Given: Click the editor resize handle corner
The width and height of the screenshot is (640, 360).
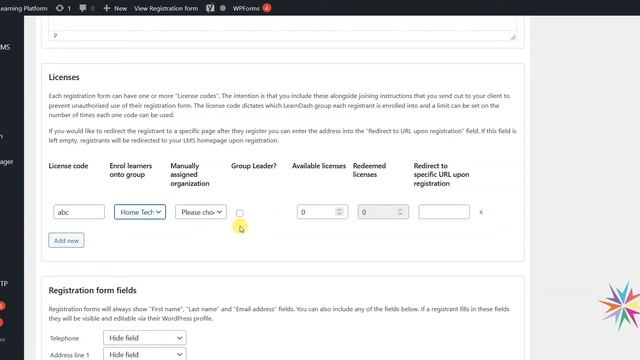Looking at the screenshot, I should (x=513, y=37).
